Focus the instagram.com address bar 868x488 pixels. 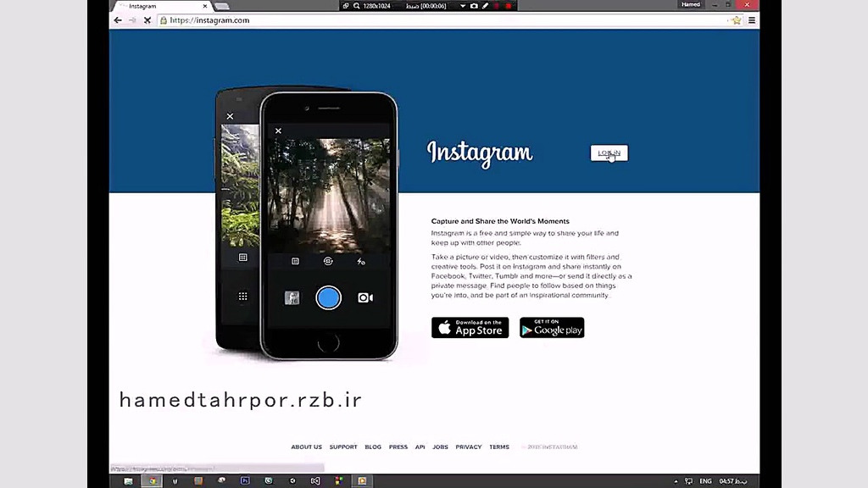442,20
